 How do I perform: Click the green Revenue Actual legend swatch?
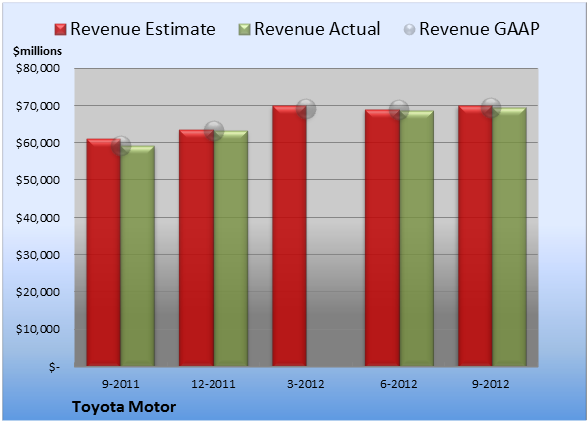tap(244, 30)
